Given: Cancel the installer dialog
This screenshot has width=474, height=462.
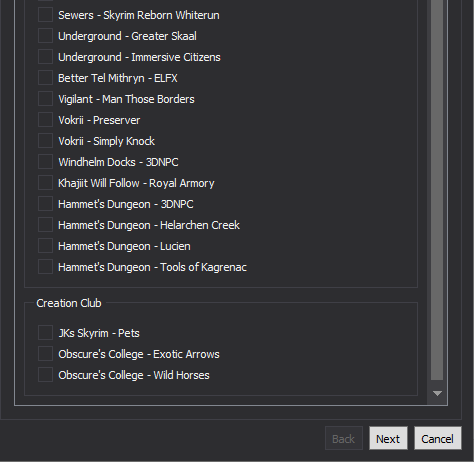Looking at the screenshot, I should pos(438,438).
